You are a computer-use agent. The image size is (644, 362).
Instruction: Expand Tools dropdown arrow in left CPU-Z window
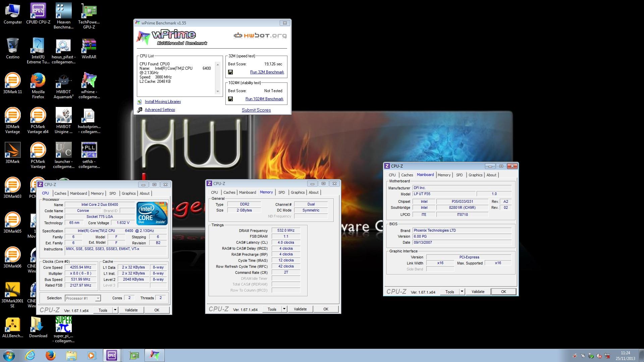[115, 310]
